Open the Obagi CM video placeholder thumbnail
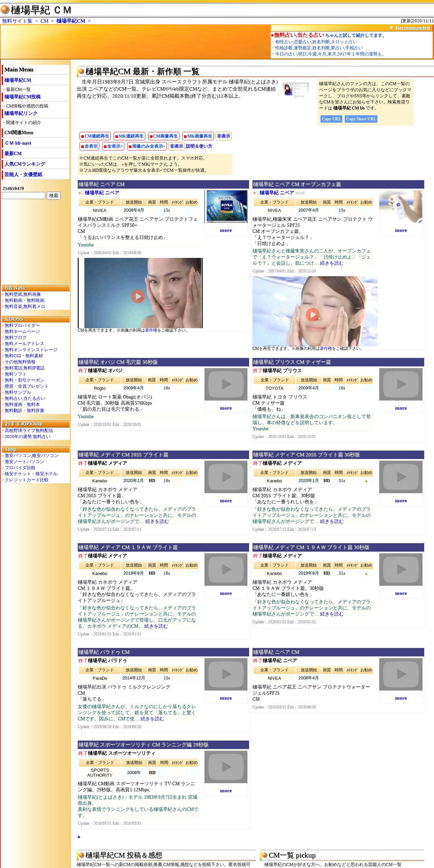Screen dimensions: 434x868 coord(226,384)
